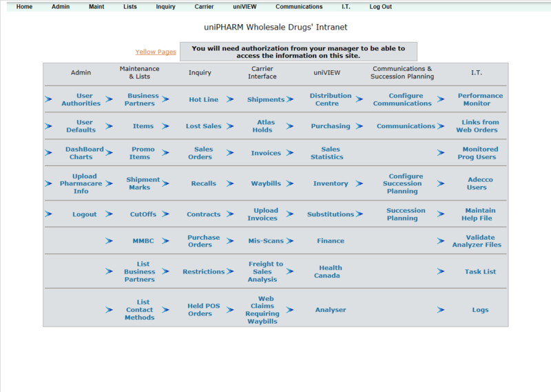This screenshot has width=551, height=392.
Task: Open the Contracts inquiry
Action: tap(203, 214)
